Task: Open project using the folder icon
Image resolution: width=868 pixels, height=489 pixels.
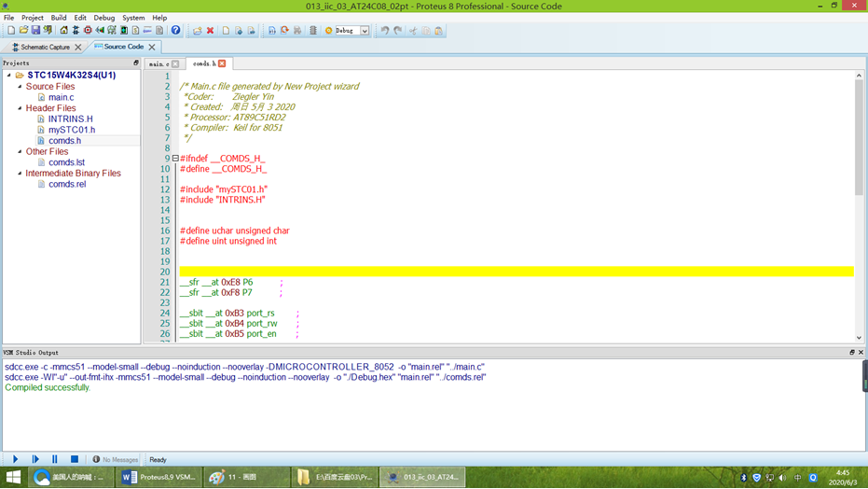Action: point(23,31)
